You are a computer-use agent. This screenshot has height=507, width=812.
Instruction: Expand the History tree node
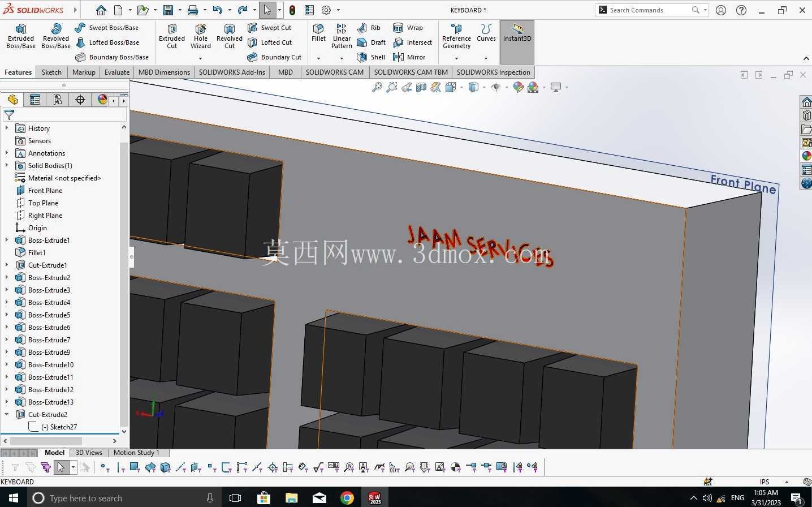pyautogui.click(x=7, y=128)
